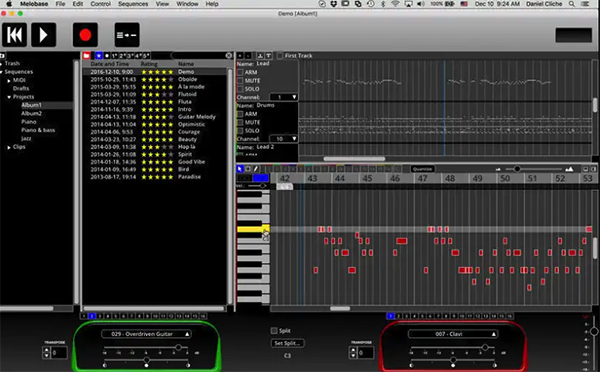The height and width of the screenshot is (372, 600).
Task: Open the Lead track channel dropdown
Action: click(284, 97)
